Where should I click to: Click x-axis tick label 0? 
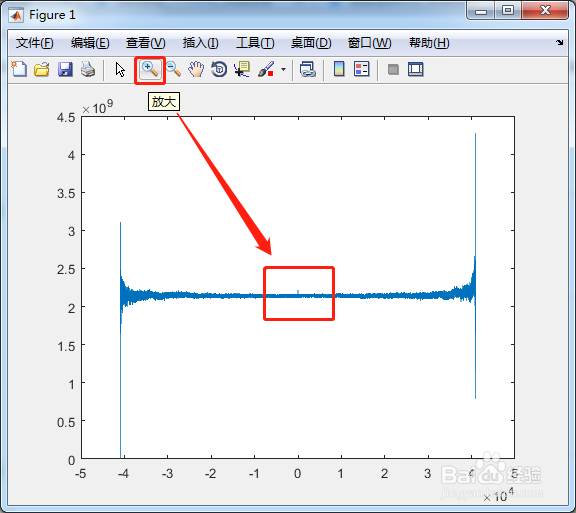point(298,474)
